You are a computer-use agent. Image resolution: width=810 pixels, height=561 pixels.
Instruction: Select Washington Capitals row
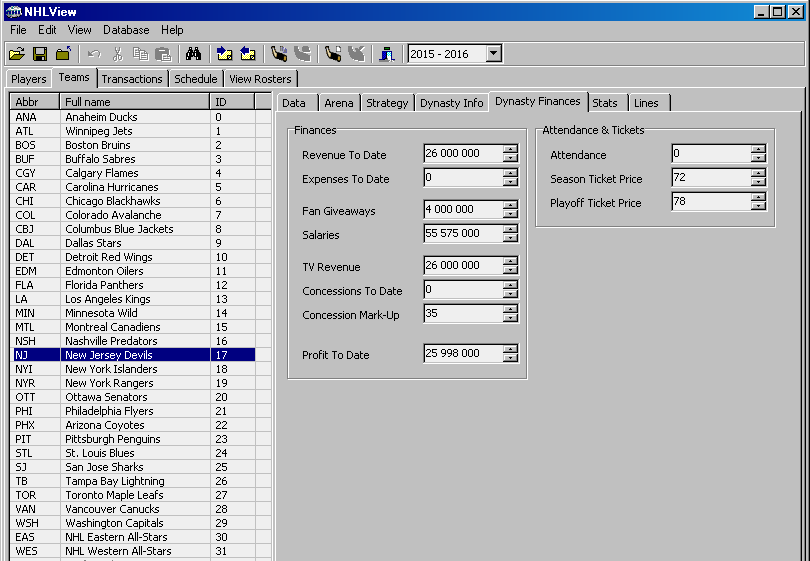[133, 523]
